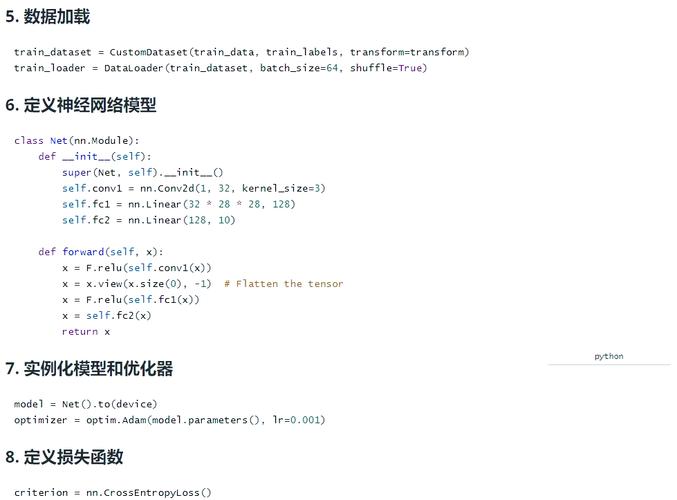Click the model = Net().to(device) line
The height and width of the screenshot is (500, 677).
click(x=85, y=404)
